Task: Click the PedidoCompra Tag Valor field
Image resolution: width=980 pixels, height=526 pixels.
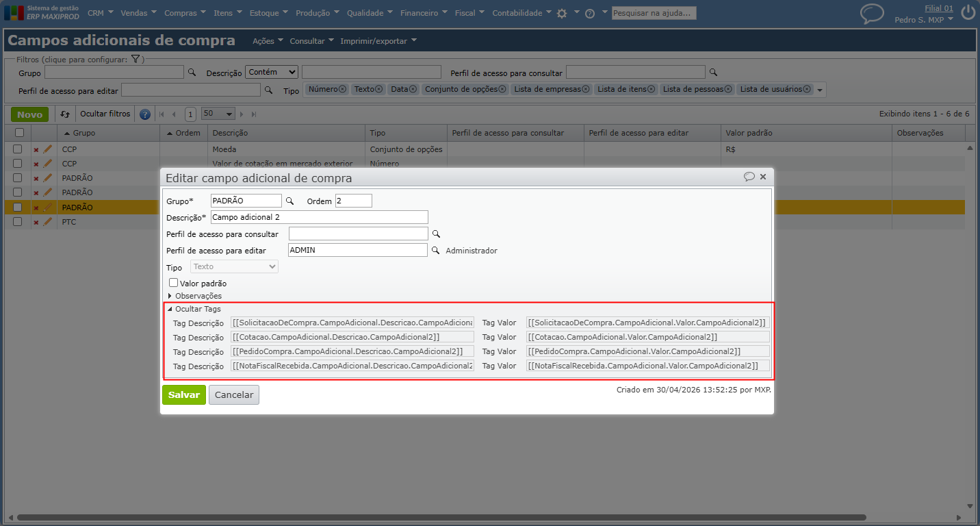Action: (x=648, y=351)
